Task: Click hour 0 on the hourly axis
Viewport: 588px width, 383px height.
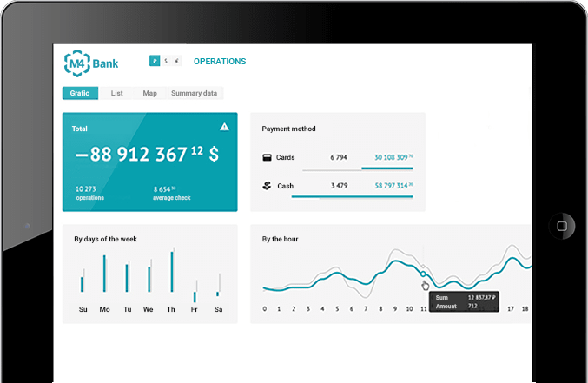Action: click(x=265, y=308)
